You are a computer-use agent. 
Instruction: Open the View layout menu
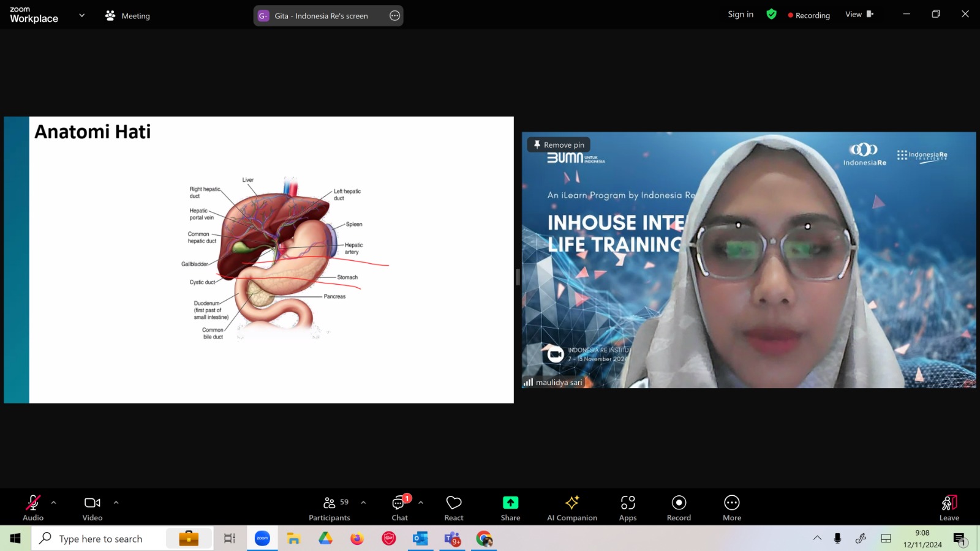(859, 14)
